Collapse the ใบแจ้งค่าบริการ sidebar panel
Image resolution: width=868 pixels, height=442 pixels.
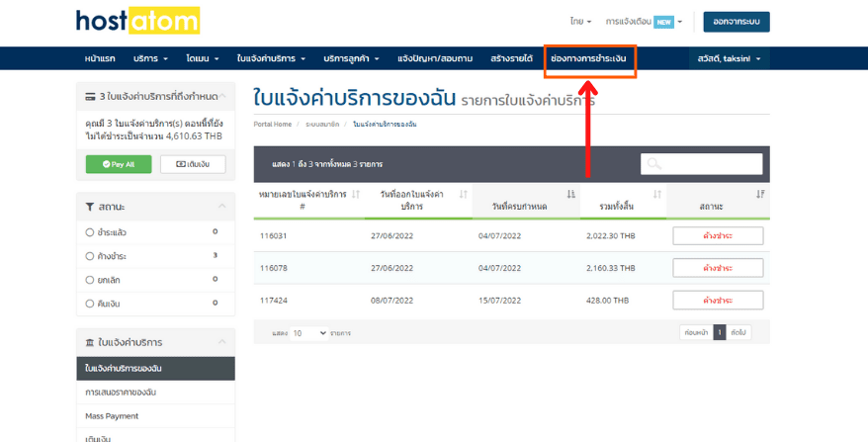coord(222,342)
